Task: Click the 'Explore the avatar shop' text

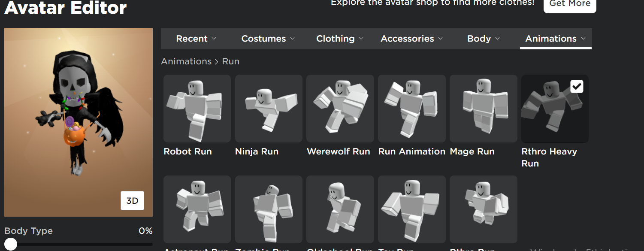Action: [x=432, y=3]
